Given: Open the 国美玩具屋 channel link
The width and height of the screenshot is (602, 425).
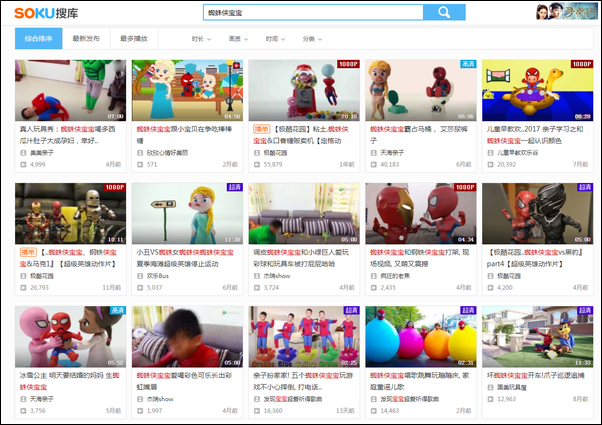Looking at the screenshot, I should tap(512, 387).
